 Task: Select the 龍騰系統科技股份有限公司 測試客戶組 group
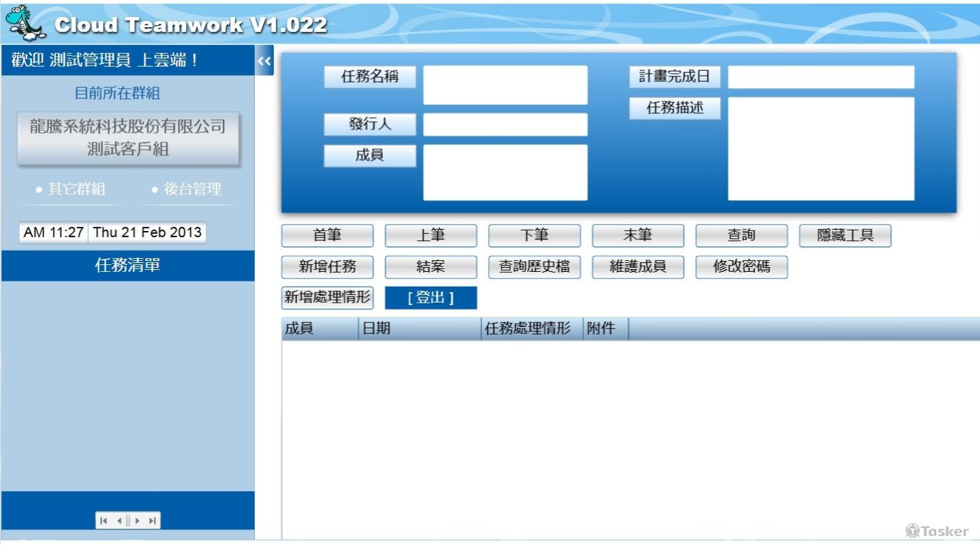(128, 138)
